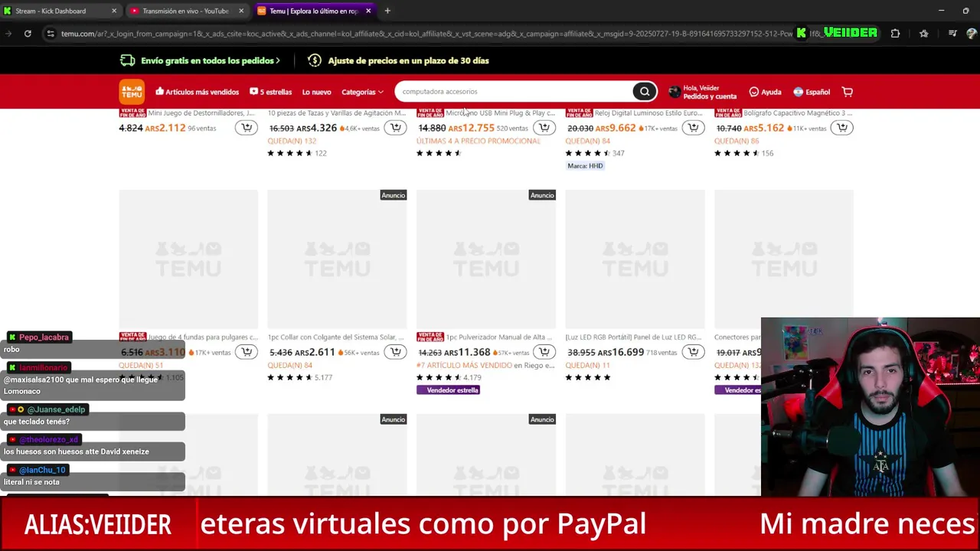980x551 pixels.
Task: Add Juego de 4 fundas para pulgares to cart
Action: (247, 352)
